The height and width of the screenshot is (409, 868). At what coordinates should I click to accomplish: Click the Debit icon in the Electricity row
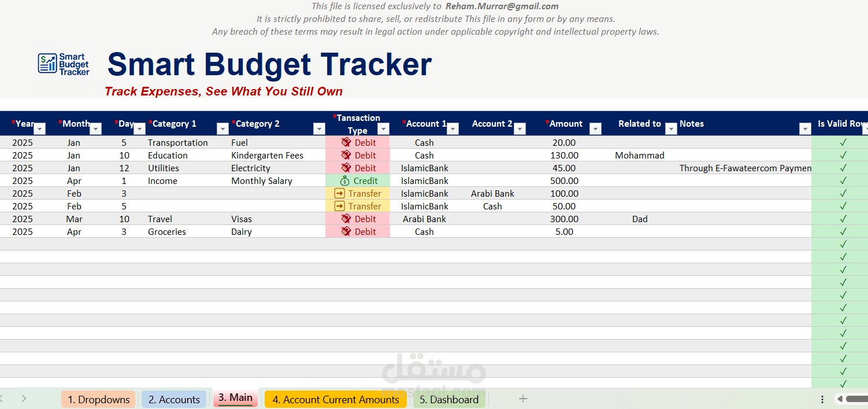pyautogui.click(x=346, y=168)
